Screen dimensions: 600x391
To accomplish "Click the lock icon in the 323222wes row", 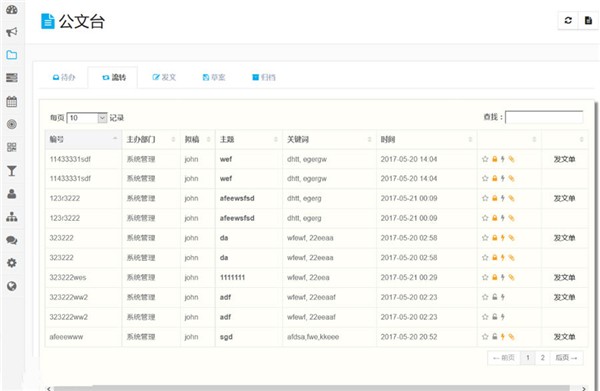I will [494, 277].
